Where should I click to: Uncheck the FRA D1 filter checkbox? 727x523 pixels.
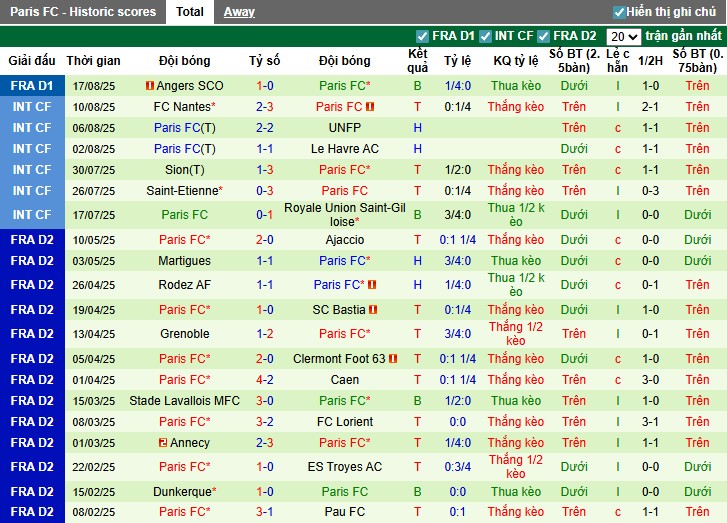(x=422, y=36)
